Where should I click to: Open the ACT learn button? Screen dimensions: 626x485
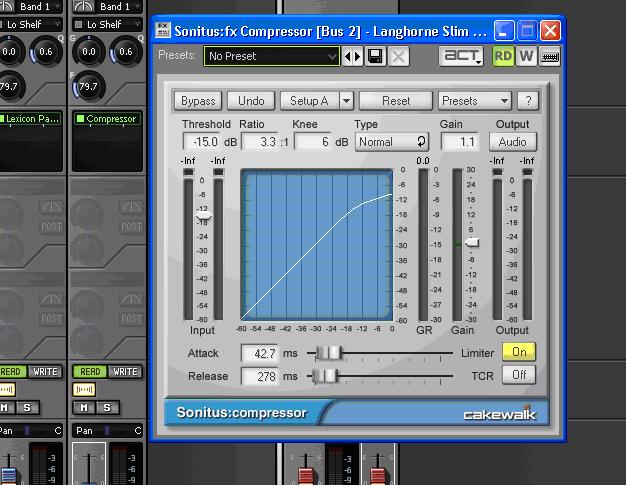tap(462, 56)
